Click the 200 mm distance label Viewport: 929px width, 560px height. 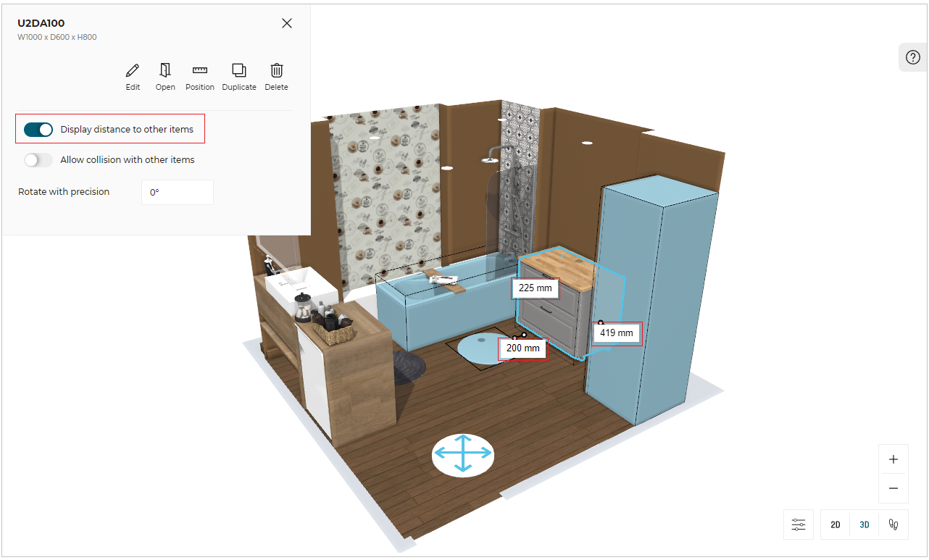tap(523, 348)
